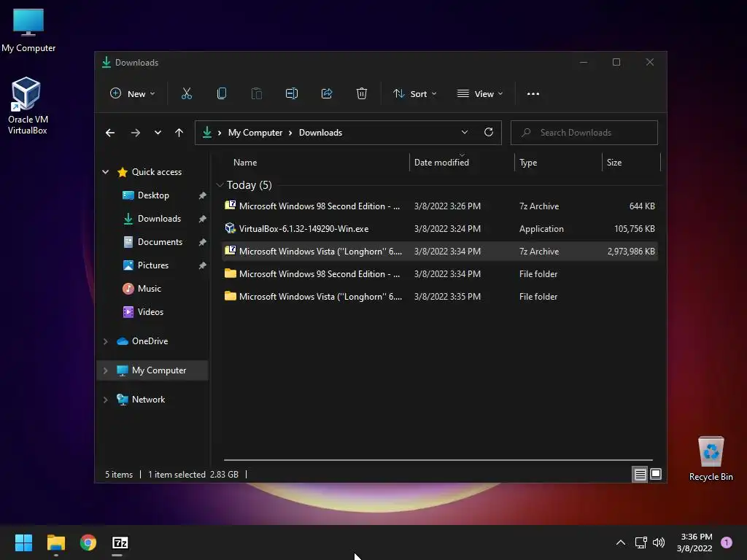Collapse the Today (5) group
Image resolution: width=747 pixels, height=560 pixels.
220,184
